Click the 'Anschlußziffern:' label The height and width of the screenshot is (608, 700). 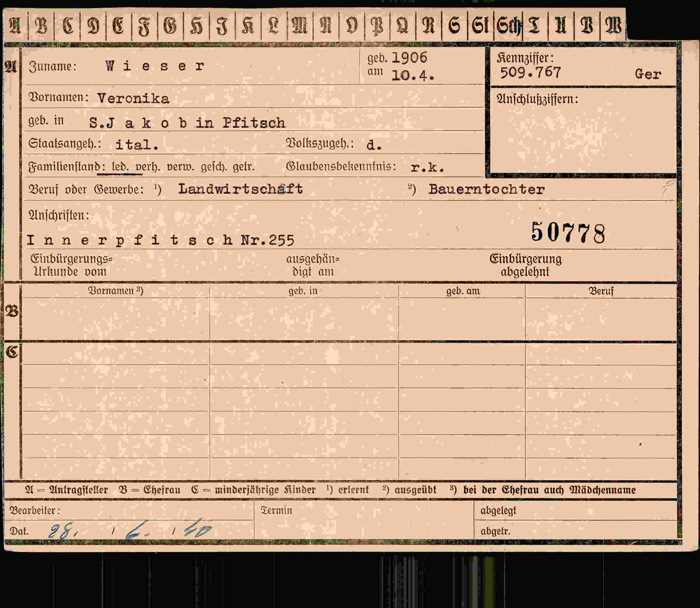(538, 99)
